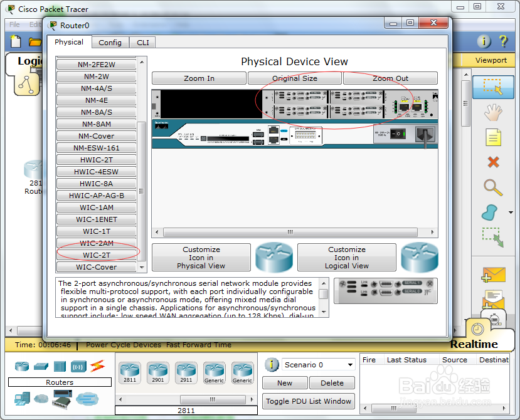
Task: Switch to the Physical tab
Action: coord(69,42)
